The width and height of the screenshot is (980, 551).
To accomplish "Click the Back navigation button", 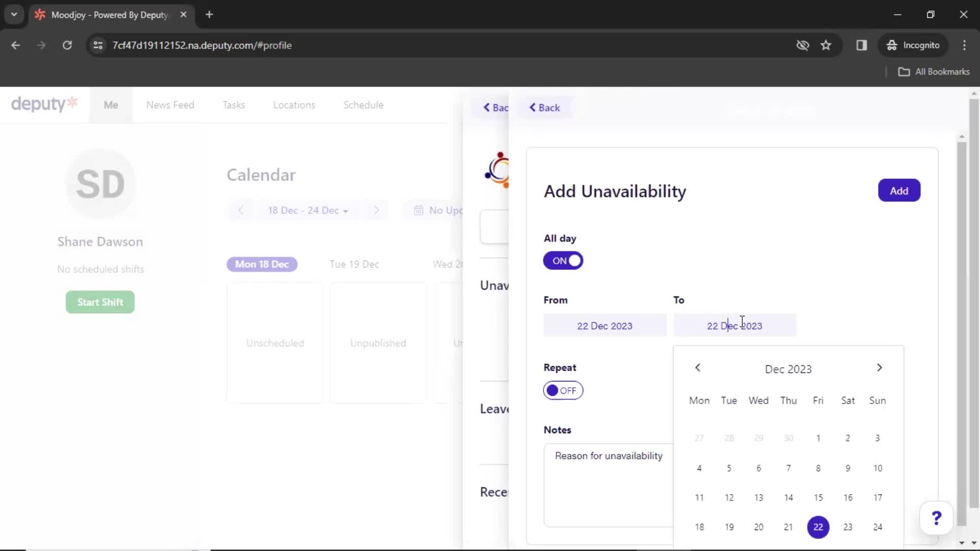I will click(544, 108).
